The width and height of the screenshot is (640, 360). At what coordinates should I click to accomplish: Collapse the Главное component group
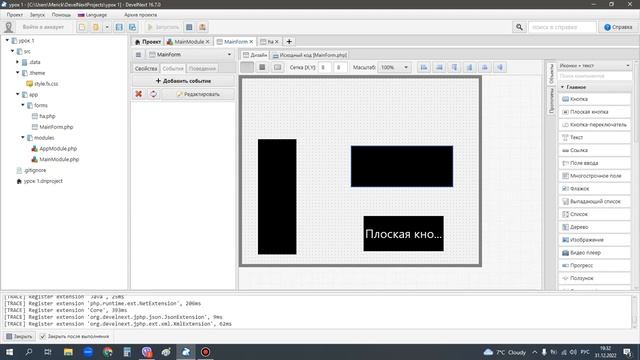[x=562, y=87]
